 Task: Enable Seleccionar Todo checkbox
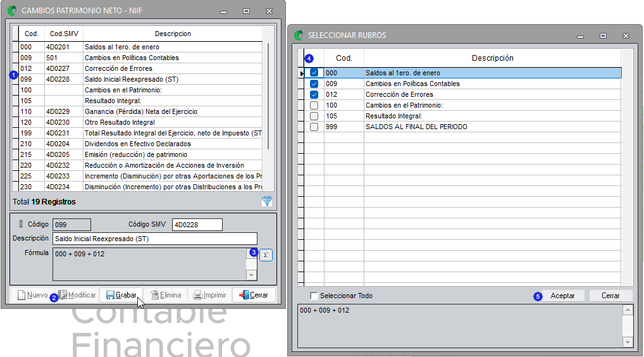click(x=314, y=296)
